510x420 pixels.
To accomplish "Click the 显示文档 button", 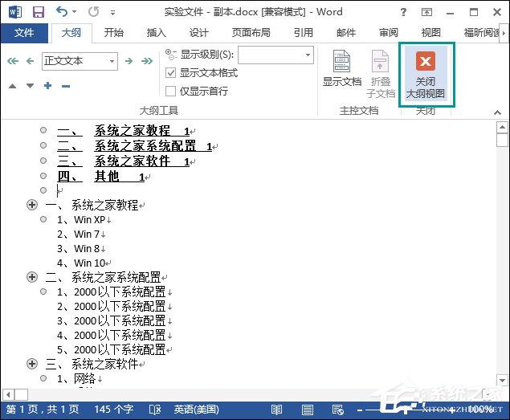I will (x=342, y=68).
